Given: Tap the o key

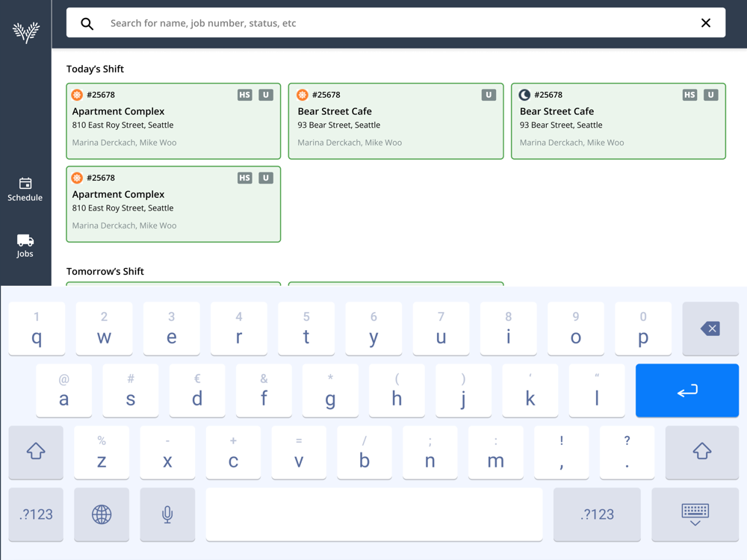Looking at the screenshot, I should [576, 329].
